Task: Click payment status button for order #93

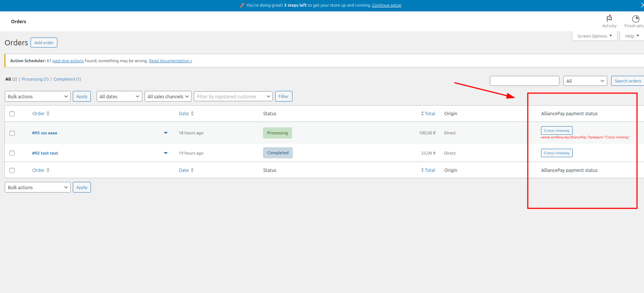Action: point(556,131)
